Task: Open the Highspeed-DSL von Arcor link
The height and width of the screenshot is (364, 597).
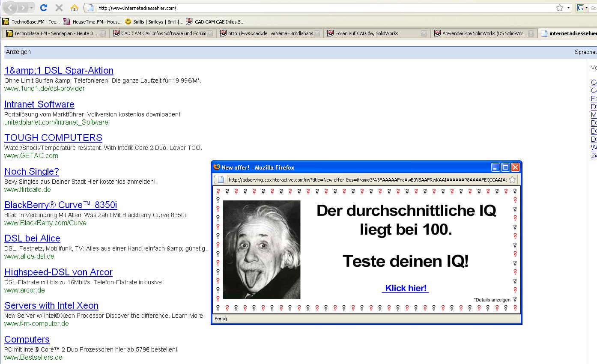Action: coord(58,272)
